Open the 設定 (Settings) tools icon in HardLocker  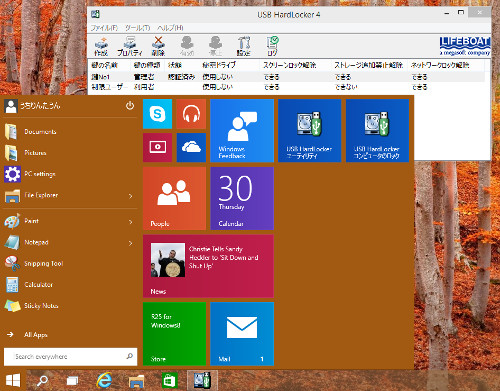[x=244, y=46]
